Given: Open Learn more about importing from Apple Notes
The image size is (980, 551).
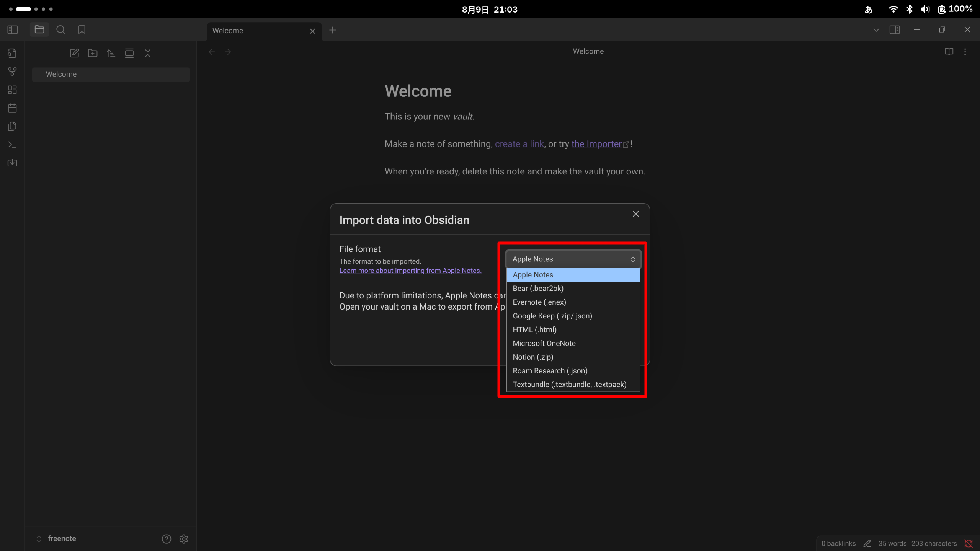Looking at the screenshot, I should pos(410,271).
